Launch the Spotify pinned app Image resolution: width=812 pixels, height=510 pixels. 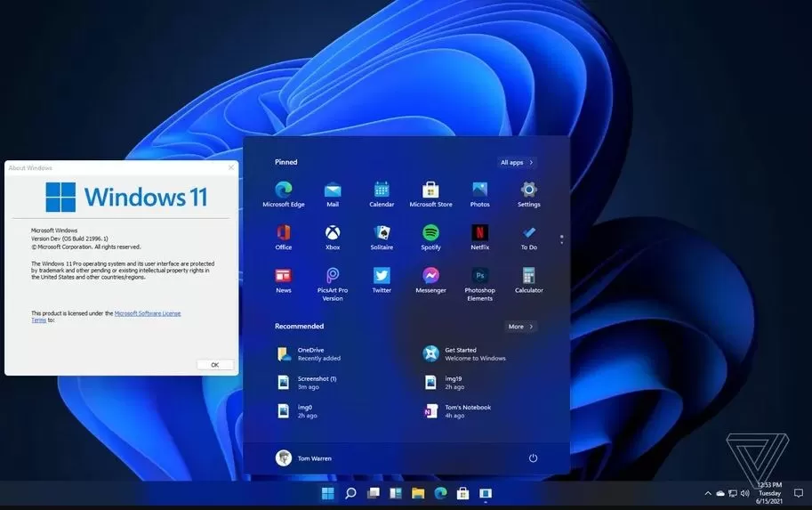pos(430,233)
